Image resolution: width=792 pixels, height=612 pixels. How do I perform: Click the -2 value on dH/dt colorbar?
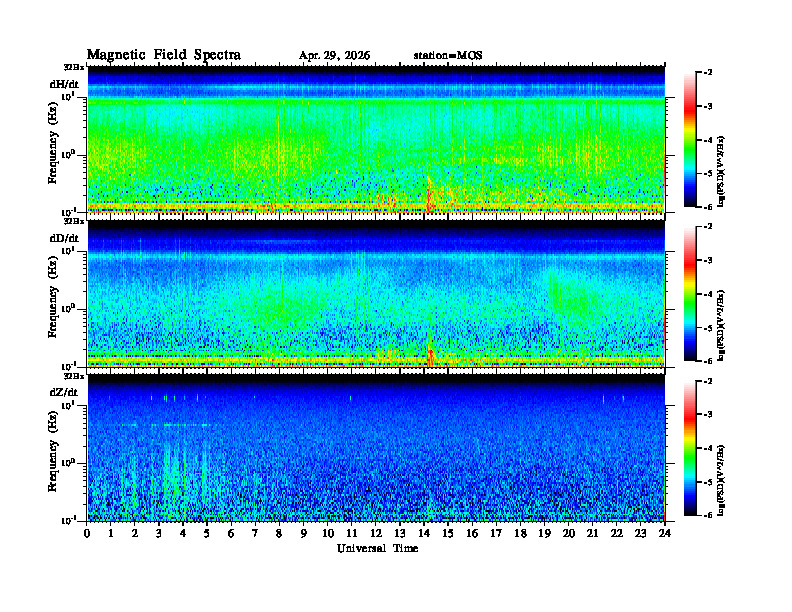click(708, 73)
